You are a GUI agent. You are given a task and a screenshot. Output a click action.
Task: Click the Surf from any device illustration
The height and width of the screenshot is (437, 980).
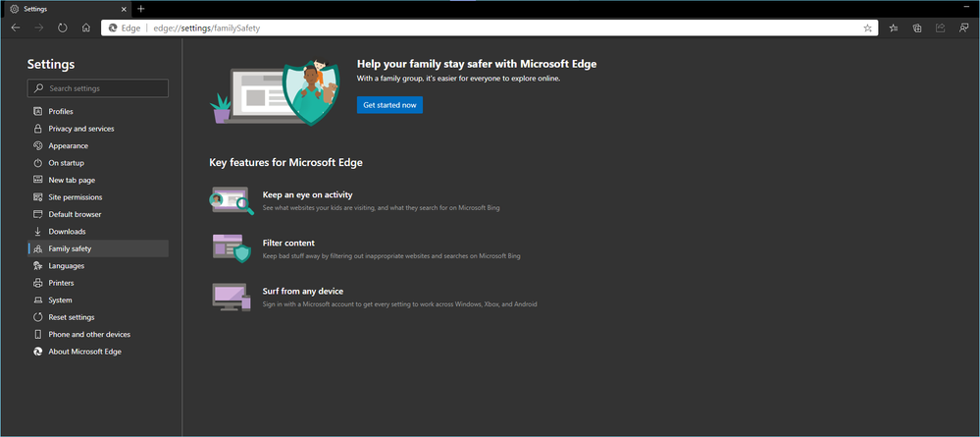(x=232, y=297)
